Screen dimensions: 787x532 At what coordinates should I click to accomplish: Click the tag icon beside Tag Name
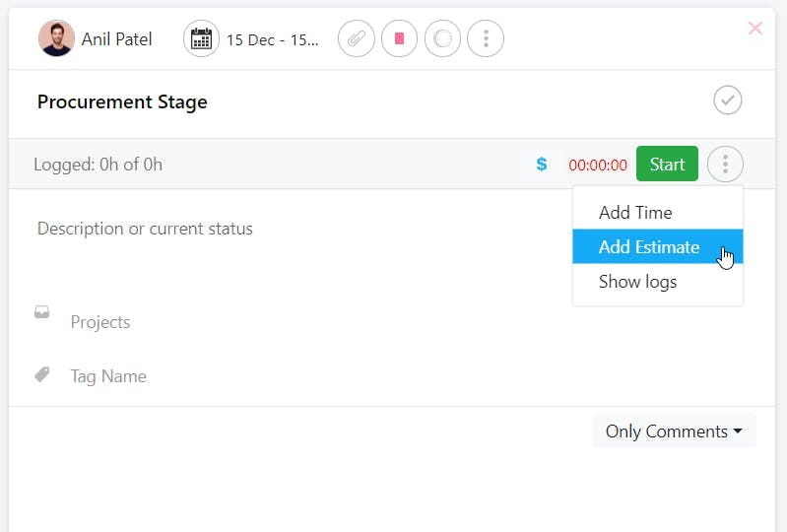point(41,375)
